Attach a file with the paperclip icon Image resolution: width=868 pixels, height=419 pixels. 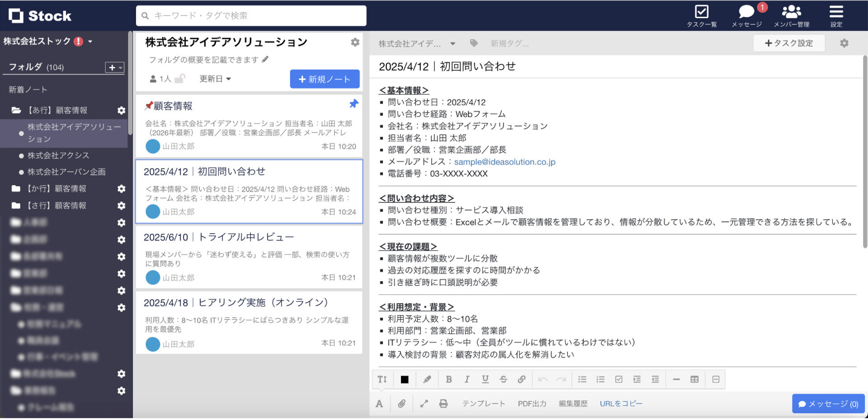point(402,404)
